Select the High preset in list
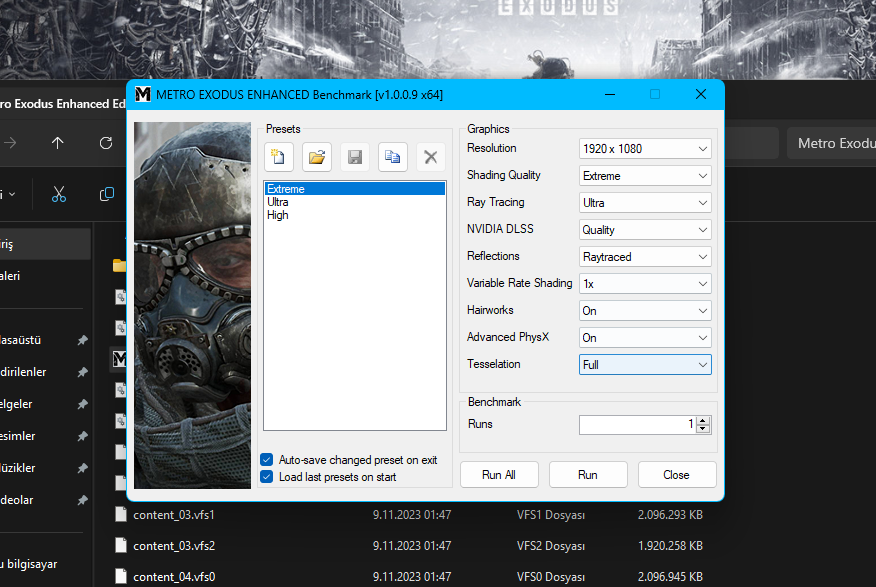This screenshot has width=876, height=587. click(355, 215)
